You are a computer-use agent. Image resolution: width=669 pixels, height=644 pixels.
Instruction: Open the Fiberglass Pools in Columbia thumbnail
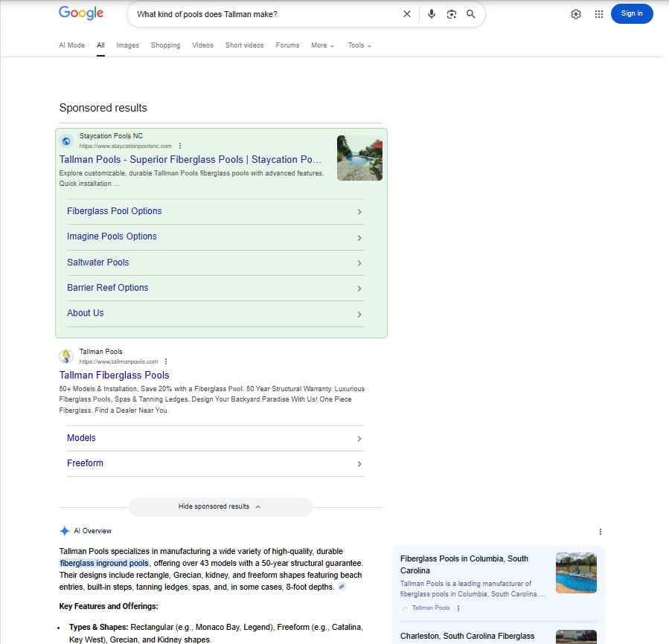tap(576, 573)
